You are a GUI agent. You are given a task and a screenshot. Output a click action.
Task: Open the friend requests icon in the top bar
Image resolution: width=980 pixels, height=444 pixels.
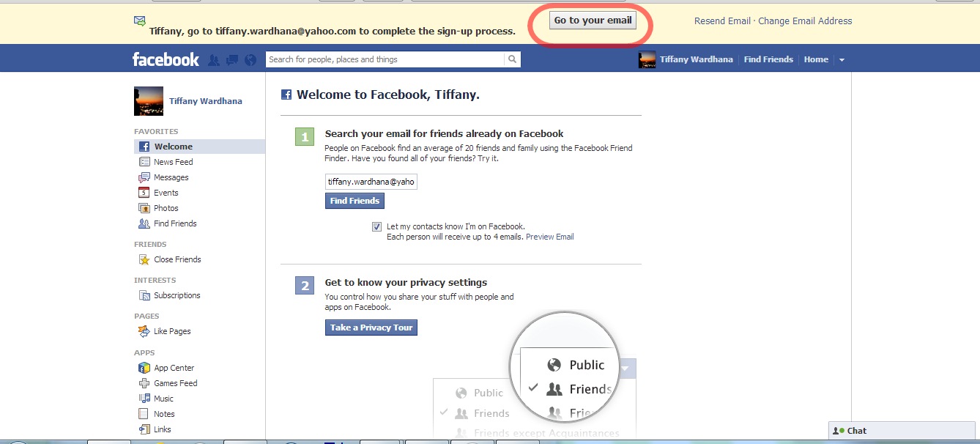coord(214,59)
